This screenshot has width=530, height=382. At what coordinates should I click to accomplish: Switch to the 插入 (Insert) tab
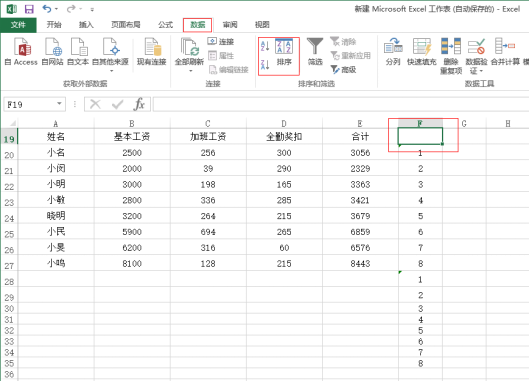(x=86, y=25)
